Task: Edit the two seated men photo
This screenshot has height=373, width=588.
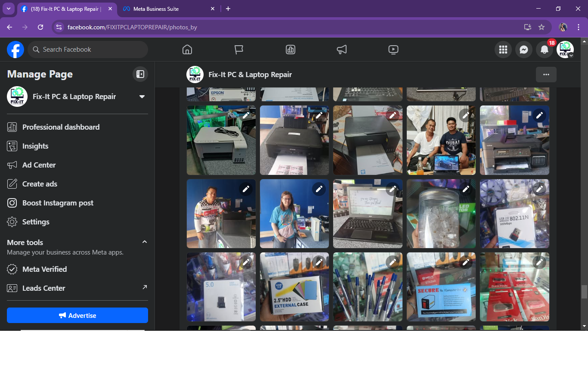Action: pyautogui.click(x=466, y=115)
